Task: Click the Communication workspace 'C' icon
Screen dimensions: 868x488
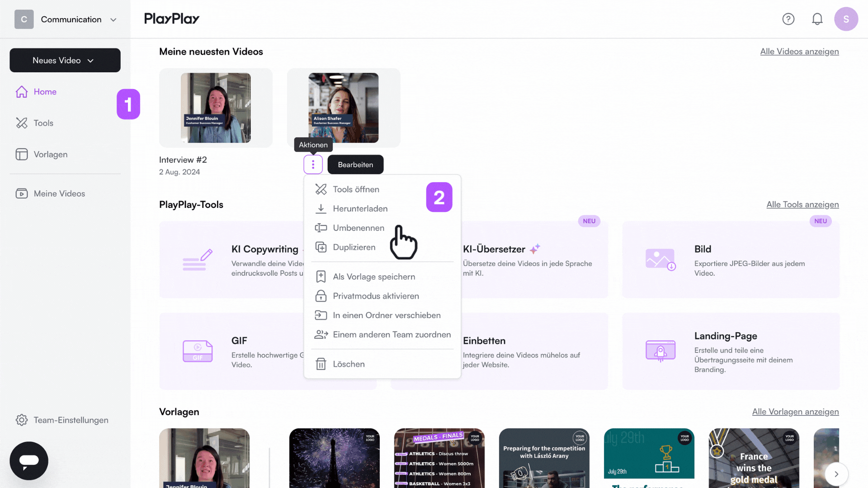Action: (24, 19)
